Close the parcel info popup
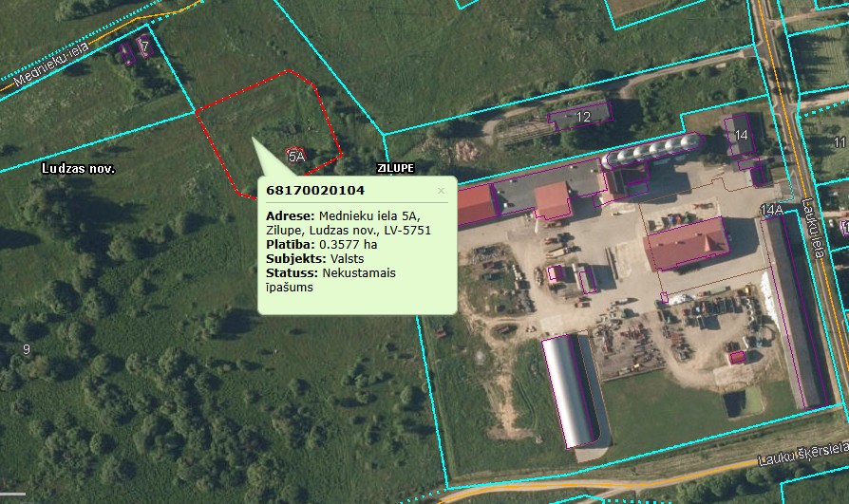The width and height of the screenshot is (849, 504). pos(441,191)
